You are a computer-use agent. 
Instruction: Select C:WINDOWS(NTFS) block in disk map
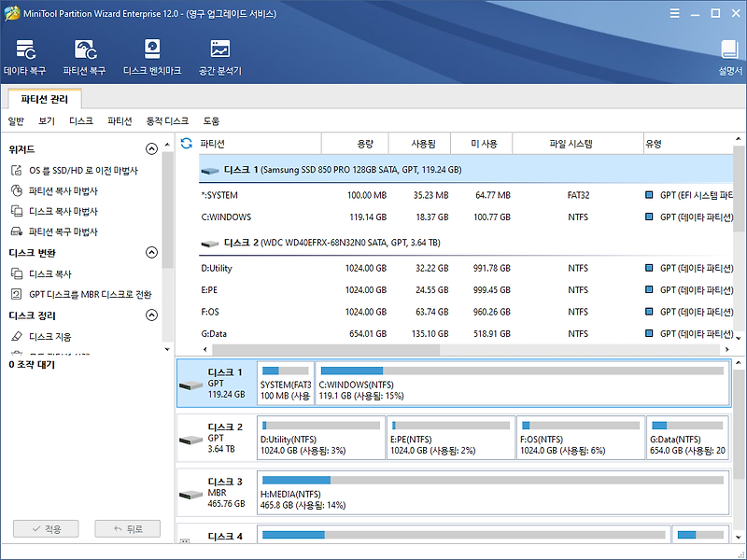[x=522, y=384]
